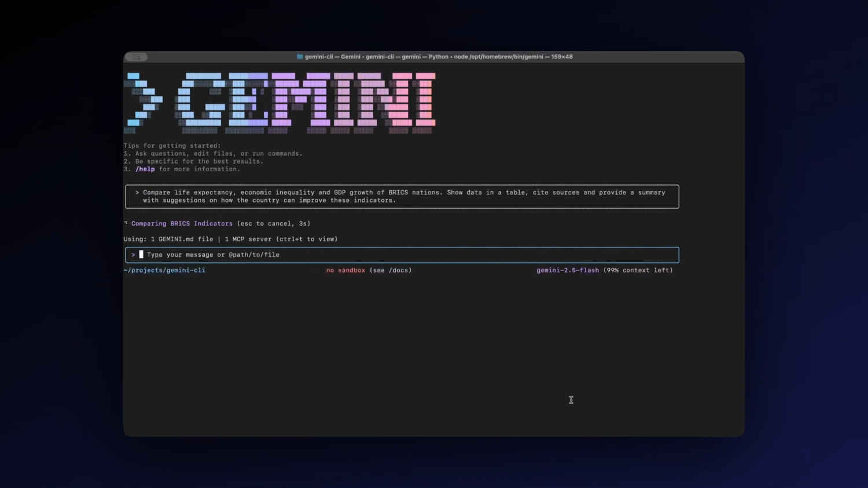This screenshot has height=488, width=868.
Task: Click the 'no sandbox' status text
Action: pos(345,270)
